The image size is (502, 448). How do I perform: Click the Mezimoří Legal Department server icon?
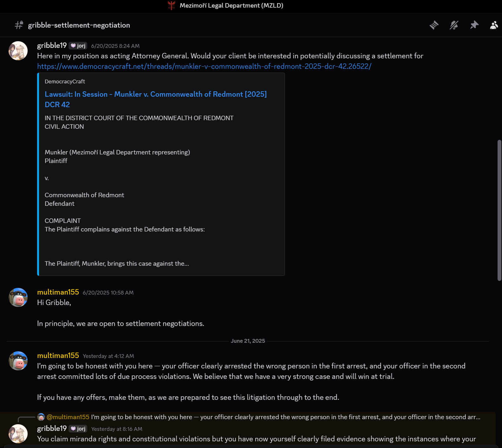171,5
